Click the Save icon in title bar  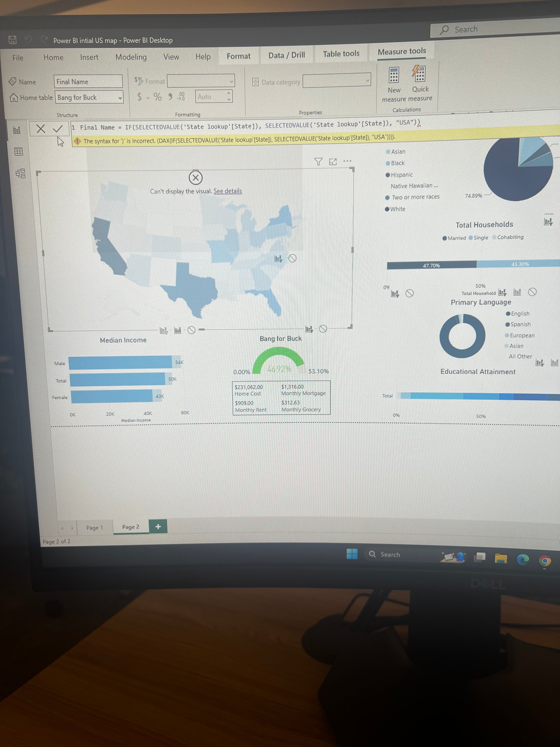click(x=12, y=40)
